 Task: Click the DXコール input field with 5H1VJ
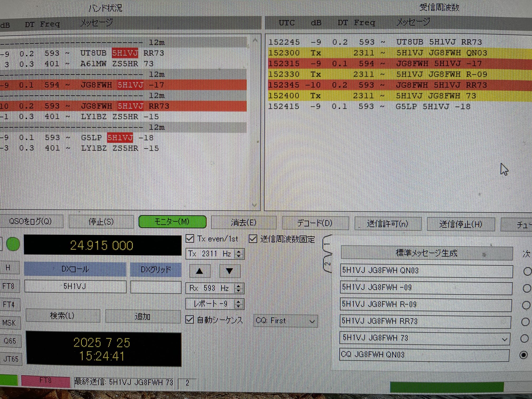pos(75,287)
